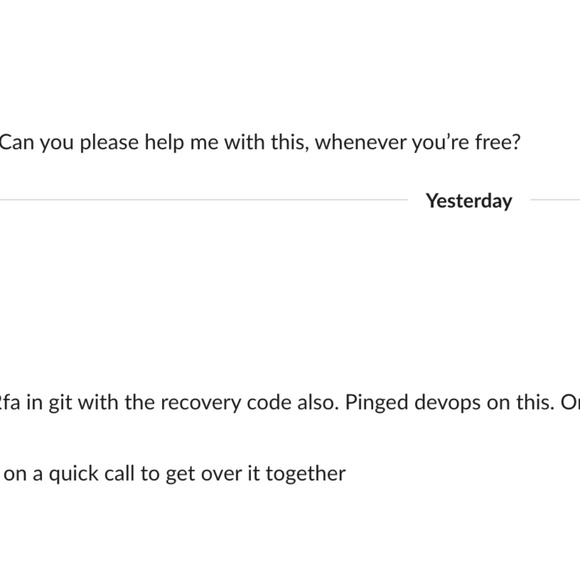
Task: Click the word 'also.' in the git message
Action: click(318, 403)
